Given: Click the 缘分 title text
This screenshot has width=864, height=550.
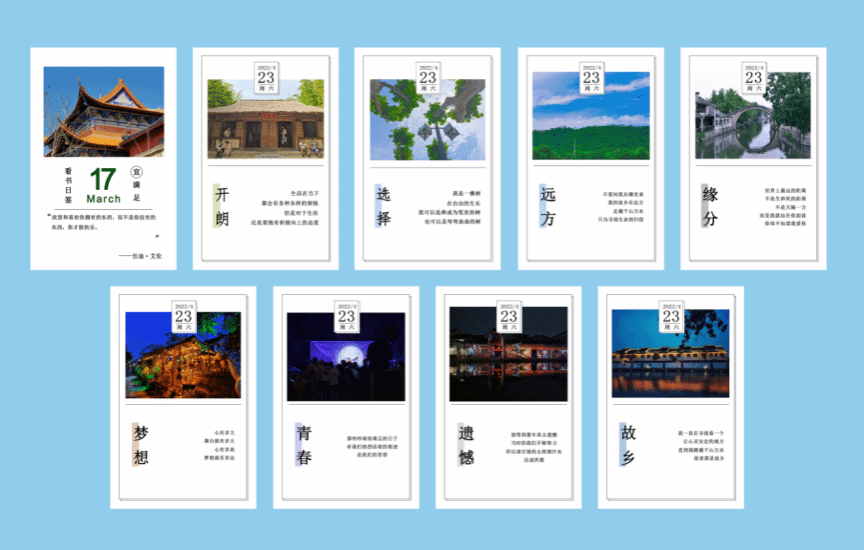Looking at the screenshot, I should pos(710,206).
